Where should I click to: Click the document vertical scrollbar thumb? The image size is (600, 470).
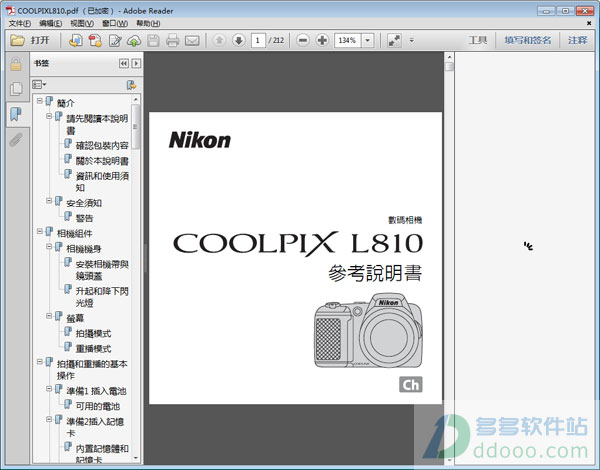click(449, 67)
